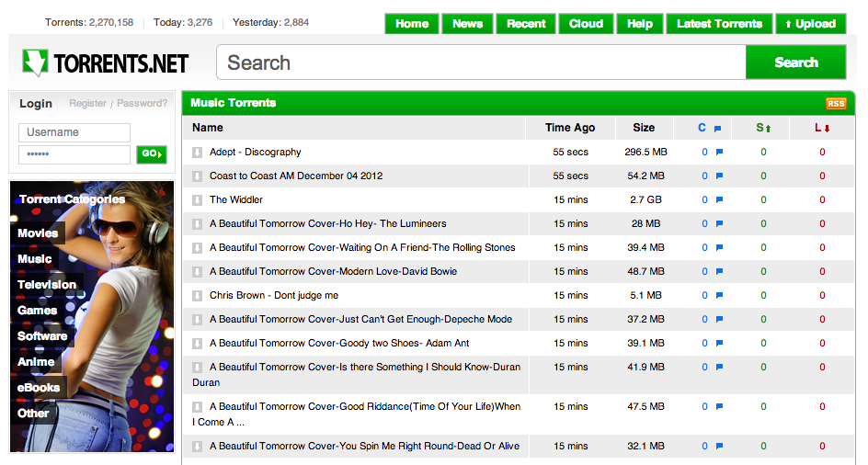Open the Help page

coord(639,24)
